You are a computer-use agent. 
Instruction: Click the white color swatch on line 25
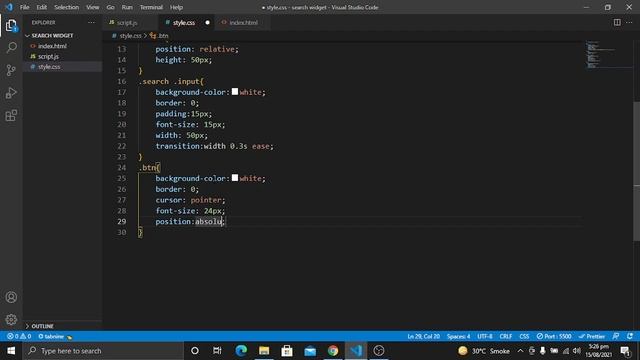tap(235, 178)
